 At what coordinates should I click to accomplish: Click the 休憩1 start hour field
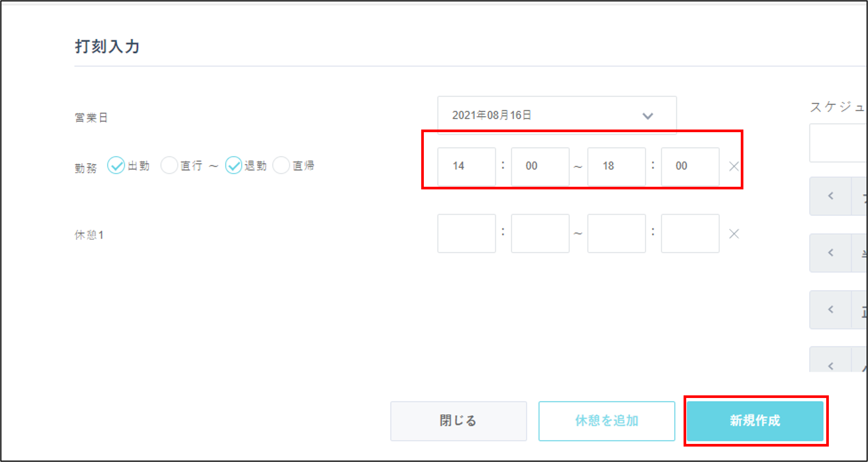click(x=466, y=233)
